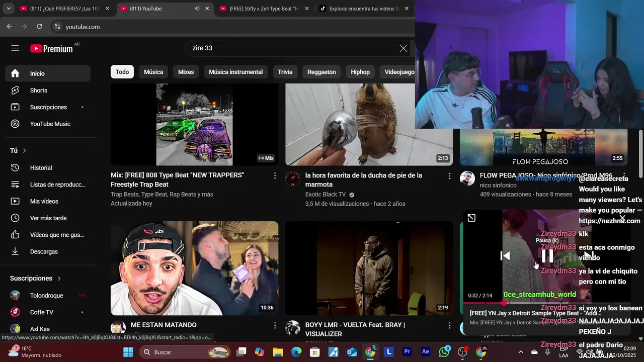Open the Exotic Black TV channel link

(326, 195)
